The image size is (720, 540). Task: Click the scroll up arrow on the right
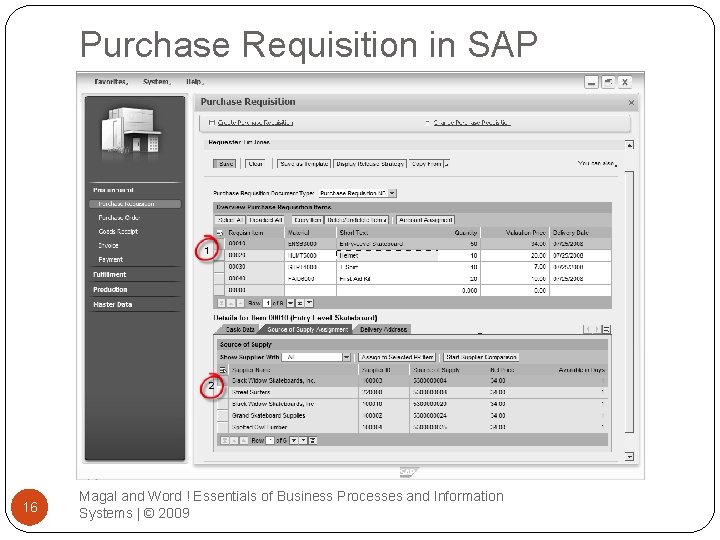630,145
